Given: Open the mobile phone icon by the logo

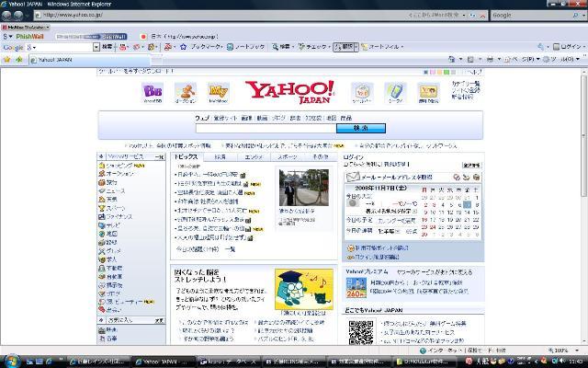Looking at the screenshot, I should coord(395,91).
